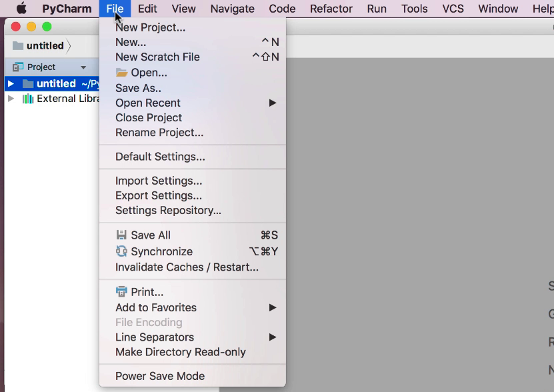Open the Run menu

377,9
